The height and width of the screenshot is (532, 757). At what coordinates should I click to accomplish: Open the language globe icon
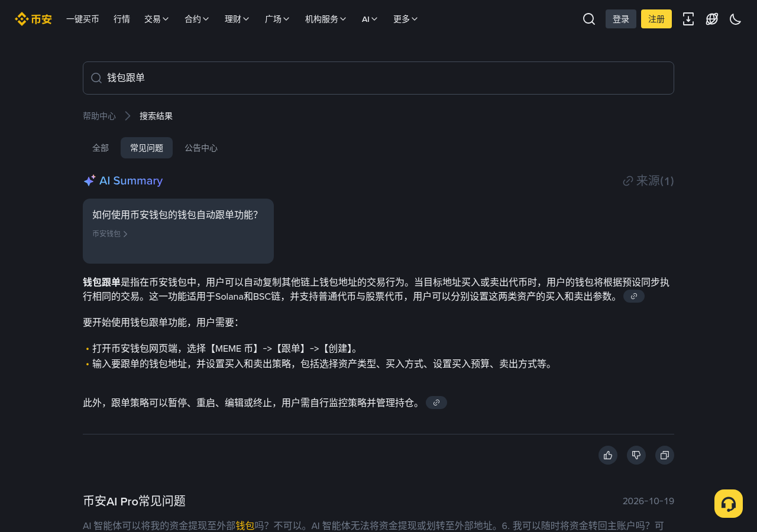[712, 19]
